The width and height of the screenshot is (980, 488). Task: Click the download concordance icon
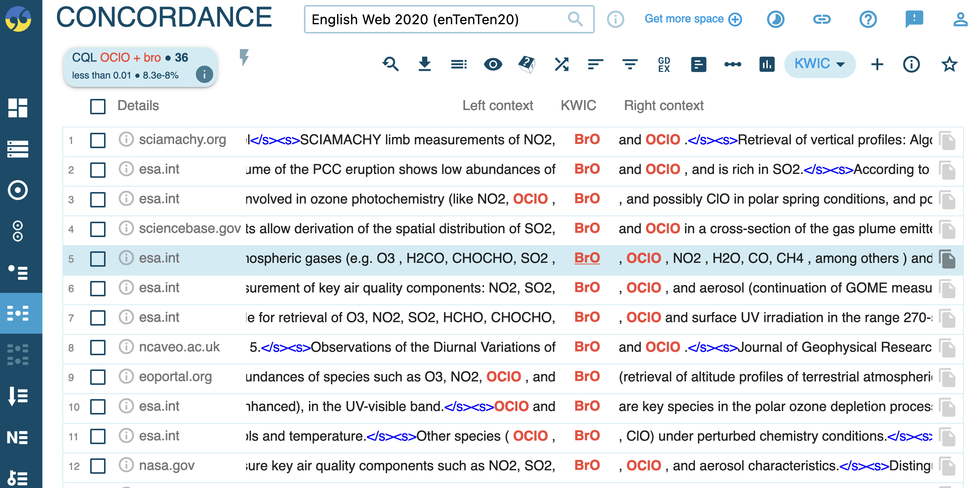point(425,64)
